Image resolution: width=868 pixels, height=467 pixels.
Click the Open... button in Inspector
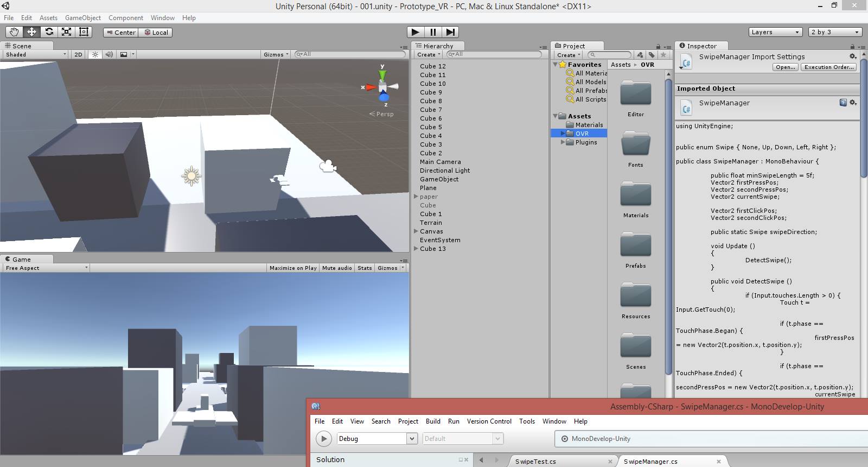pyautogui.click(x=786, y=67)
